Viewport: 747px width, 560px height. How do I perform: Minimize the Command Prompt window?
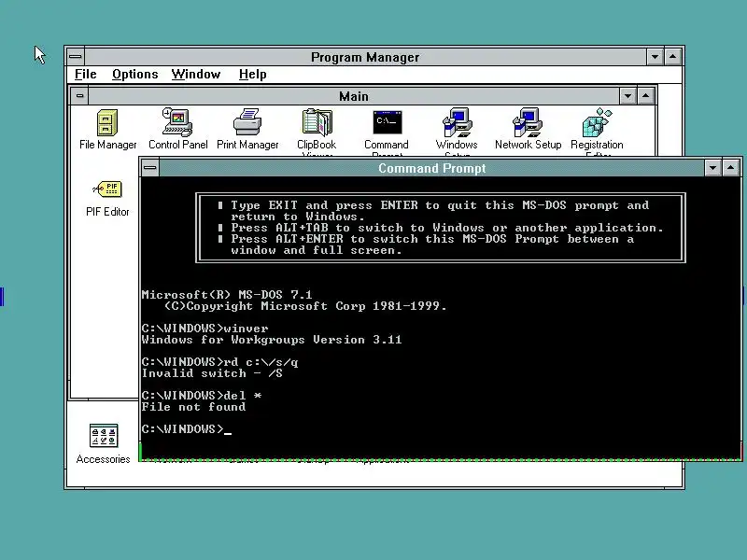coord(712,168)
